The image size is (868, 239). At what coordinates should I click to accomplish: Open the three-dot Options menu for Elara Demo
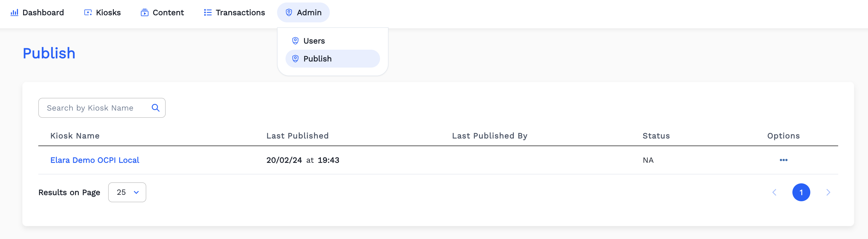(x=783, y=160)
